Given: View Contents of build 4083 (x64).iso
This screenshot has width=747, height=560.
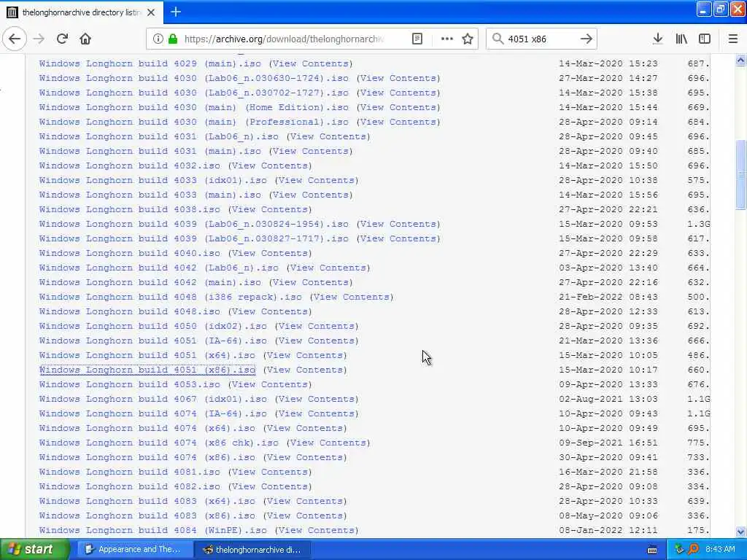Looking at the screenshot, I should point(306,502).
